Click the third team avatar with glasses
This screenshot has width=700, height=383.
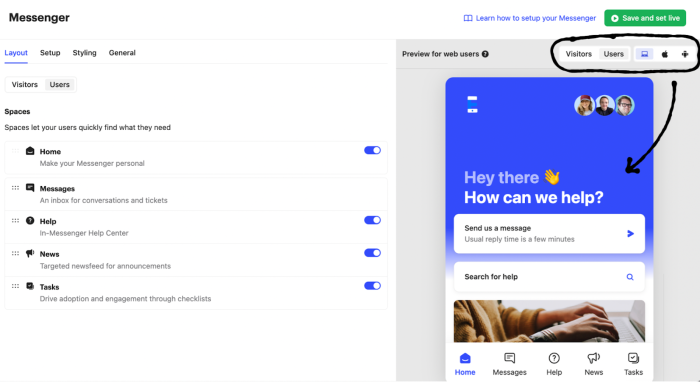click(x=625, y=105)
